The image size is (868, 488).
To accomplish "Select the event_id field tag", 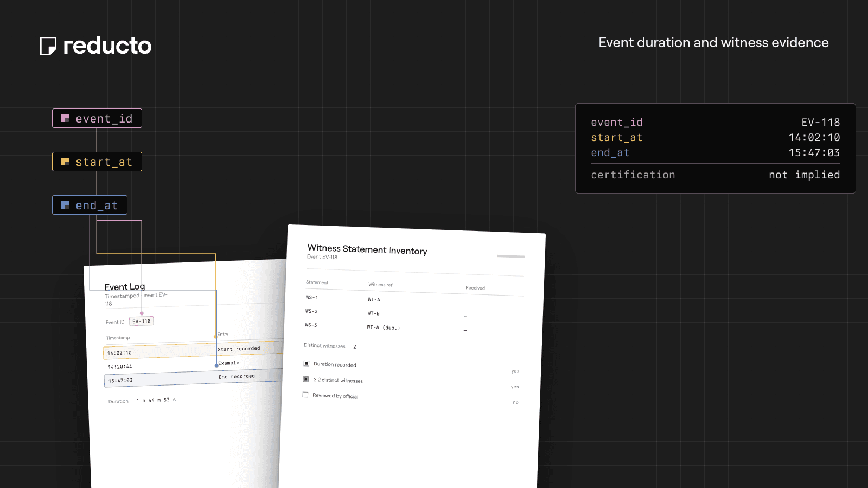I will click(x=97, y=118).
